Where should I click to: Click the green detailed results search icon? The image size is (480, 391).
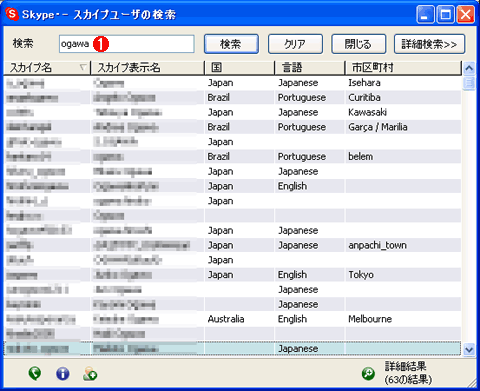coord(368,373)
